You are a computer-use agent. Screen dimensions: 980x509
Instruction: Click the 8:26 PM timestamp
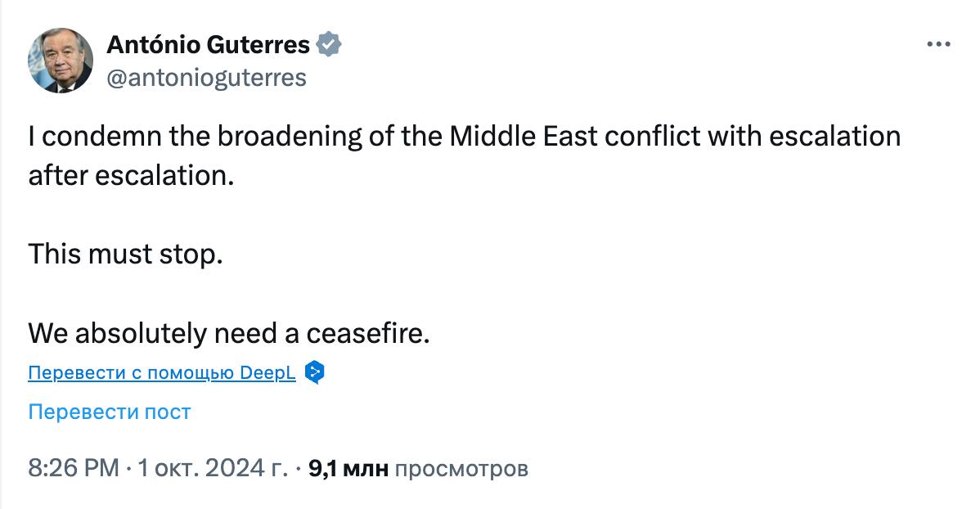tap(74, 469)
